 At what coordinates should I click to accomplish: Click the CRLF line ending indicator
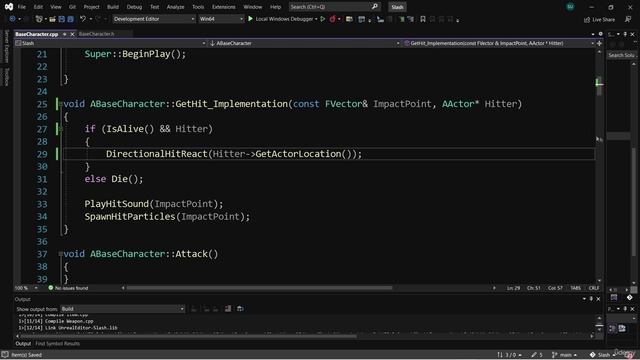594,288
